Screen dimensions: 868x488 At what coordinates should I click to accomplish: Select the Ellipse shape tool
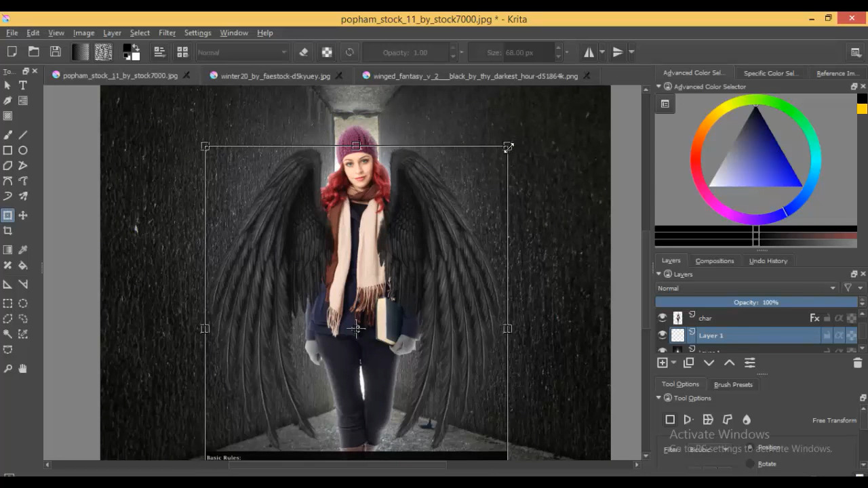[x=23, y=150]
